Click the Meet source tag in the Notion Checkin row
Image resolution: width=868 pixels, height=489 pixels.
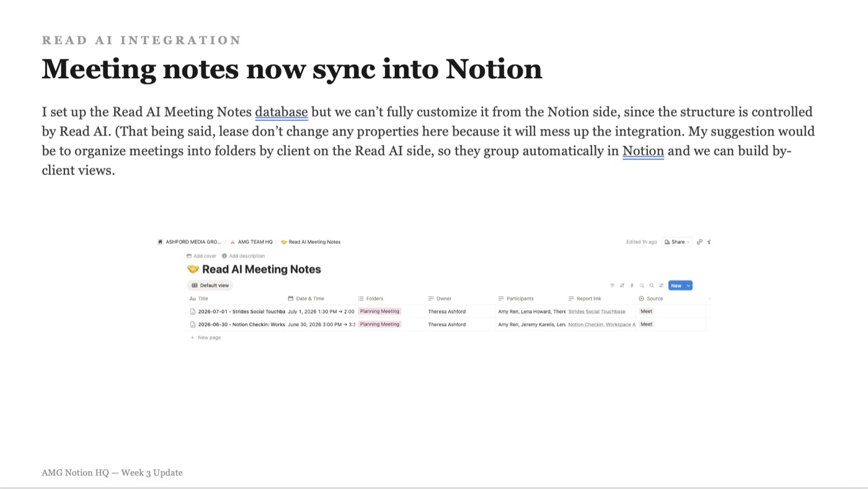[646, 325]
